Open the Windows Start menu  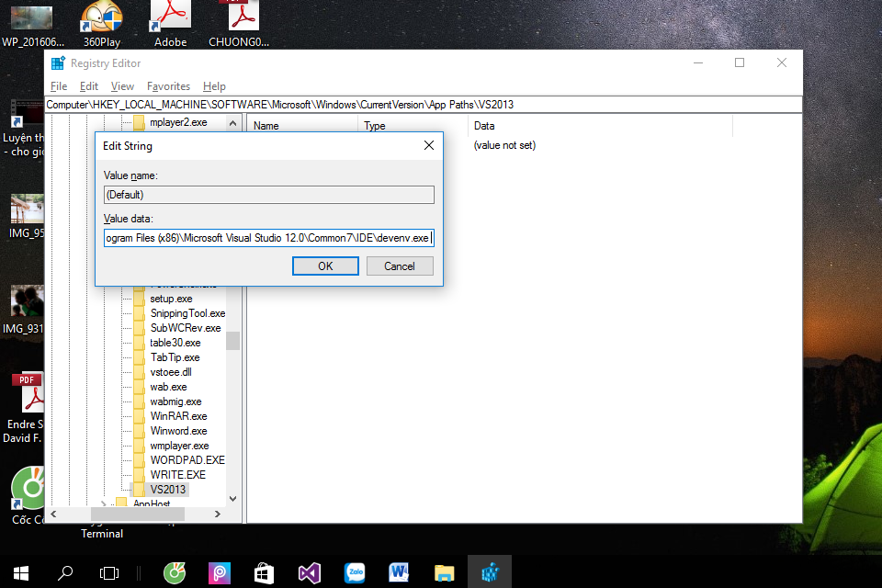(21, 572)
